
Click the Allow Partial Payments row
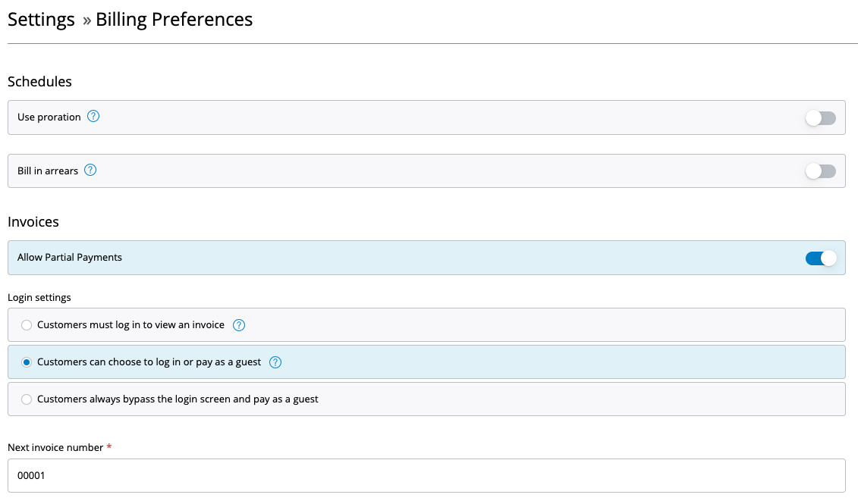pyautogui.click(x=70, y=258)
